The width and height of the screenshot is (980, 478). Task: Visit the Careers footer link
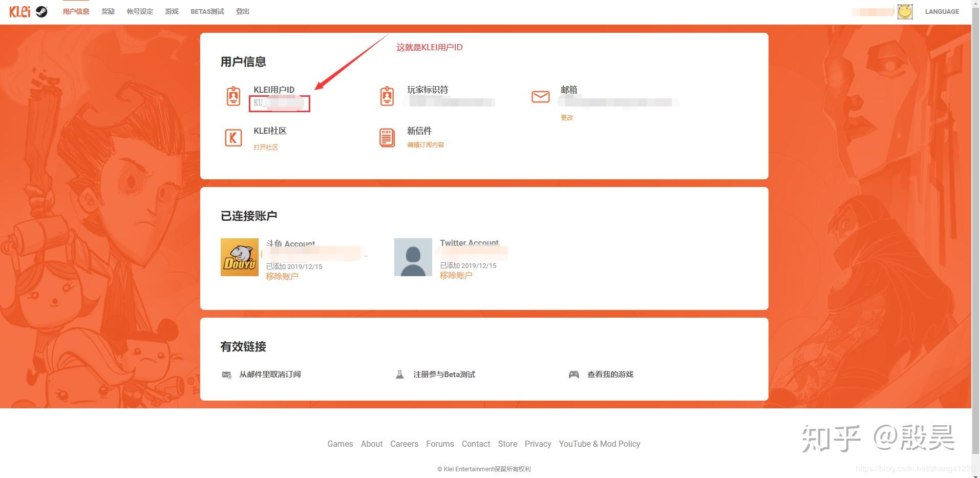[x=404, y=444]
